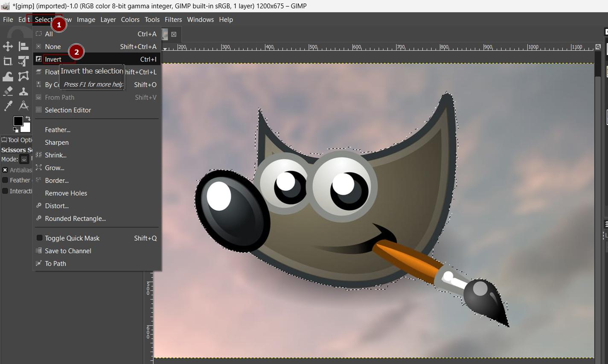This screenshot has height=364, width=608.
Task: Choose Remove Holes from the menu
Action: 97,193
